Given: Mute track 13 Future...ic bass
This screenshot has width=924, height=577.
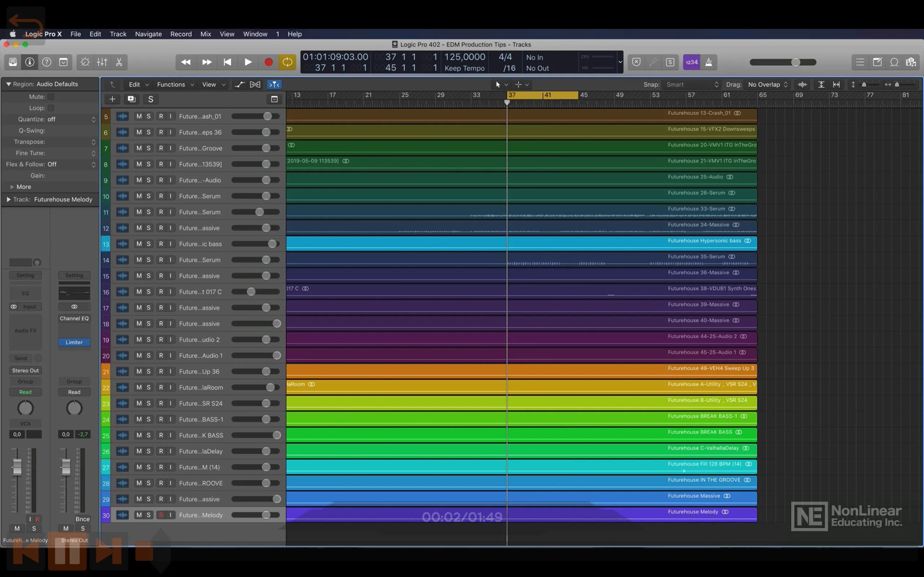Looking at the screenshot, I should (x=139, y=244).
